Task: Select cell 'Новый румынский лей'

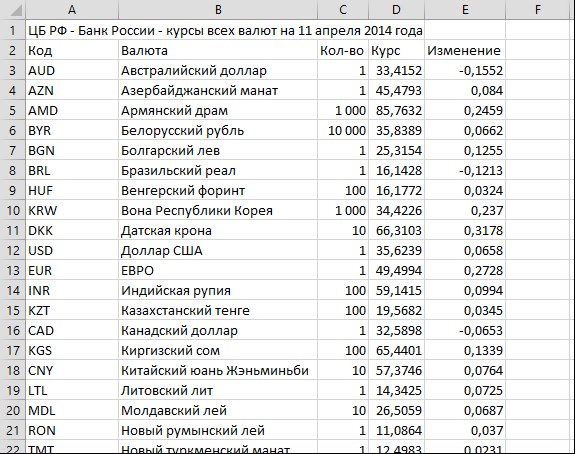Action: pyautogui.click(x=218, y=431)
